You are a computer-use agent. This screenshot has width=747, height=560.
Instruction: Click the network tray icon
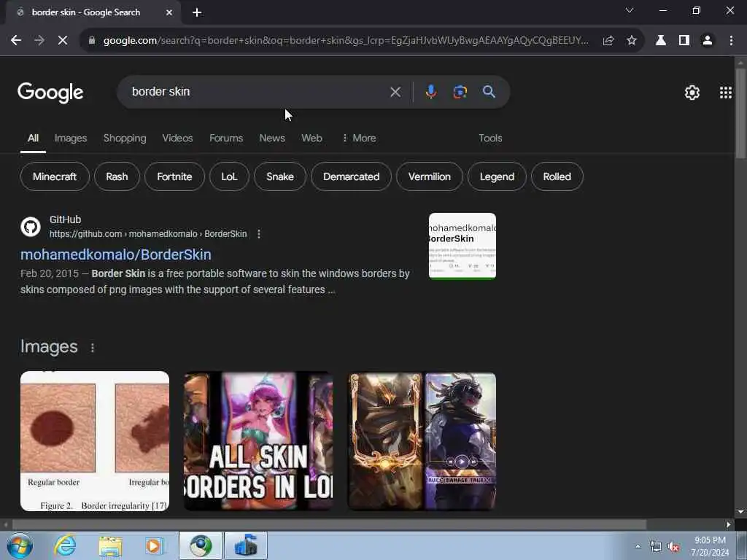point(656,547)
